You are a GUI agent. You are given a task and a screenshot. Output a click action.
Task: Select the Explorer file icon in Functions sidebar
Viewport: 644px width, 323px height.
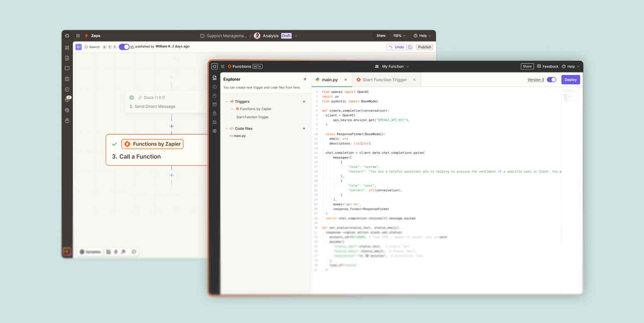[215, 78]
